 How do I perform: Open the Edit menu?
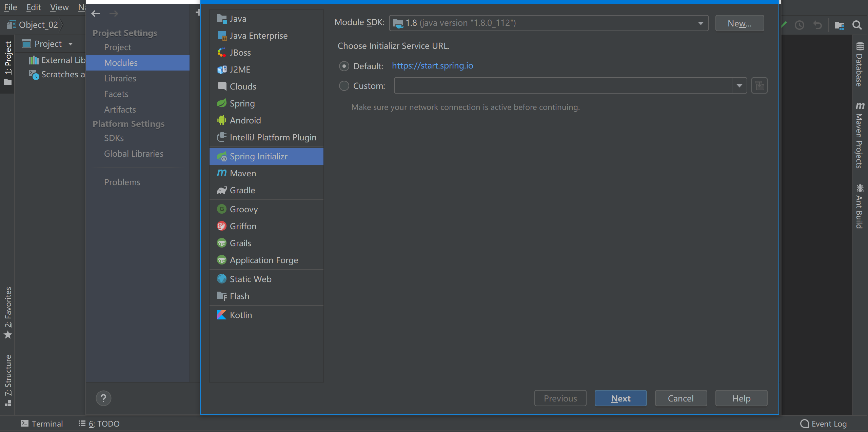(x=33, y=7)
